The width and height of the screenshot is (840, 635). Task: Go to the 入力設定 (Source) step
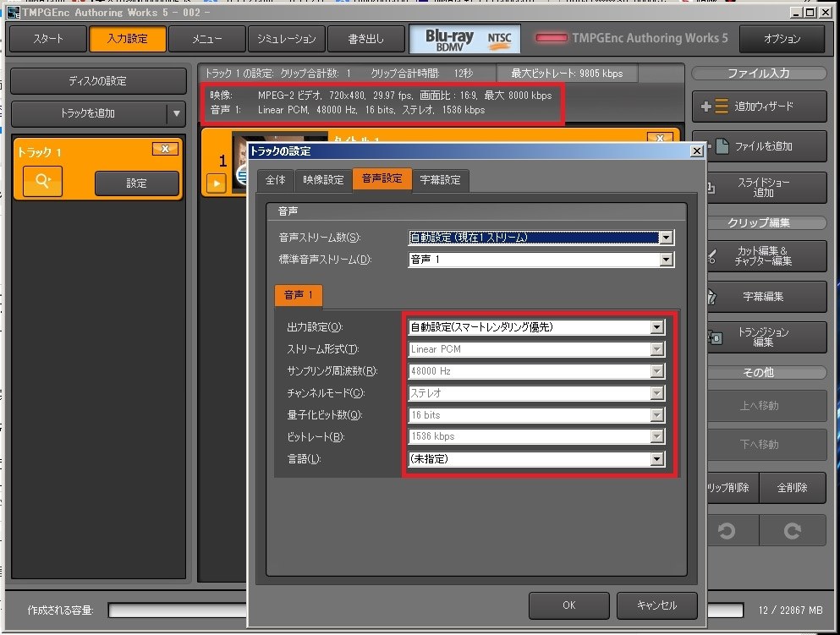pyautogui.click(x=128, y=39)
